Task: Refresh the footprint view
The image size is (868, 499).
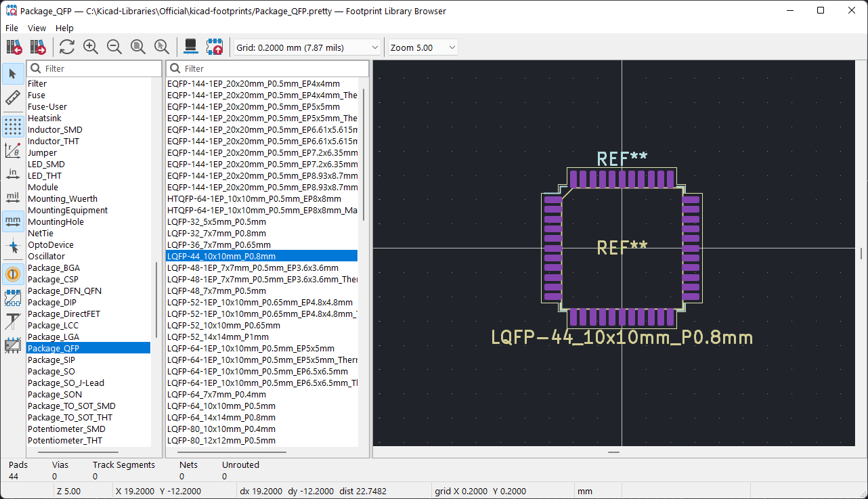Action: 66,47
